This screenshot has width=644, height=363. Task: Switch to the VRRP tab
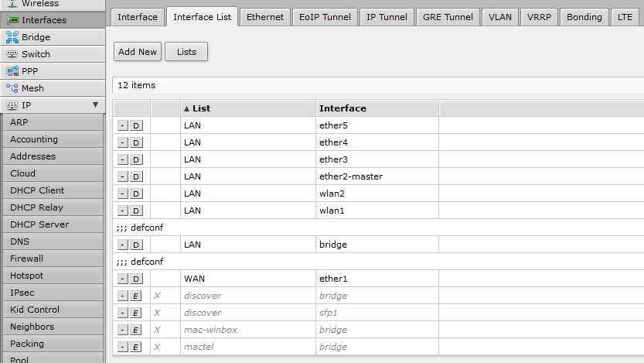tap(539, 17)
